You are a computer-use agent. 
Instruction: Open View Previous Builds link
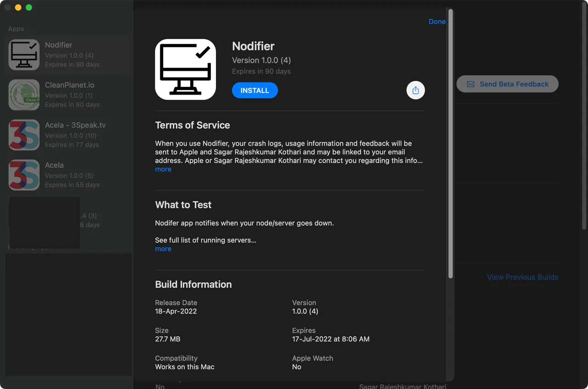pos(523,277)
